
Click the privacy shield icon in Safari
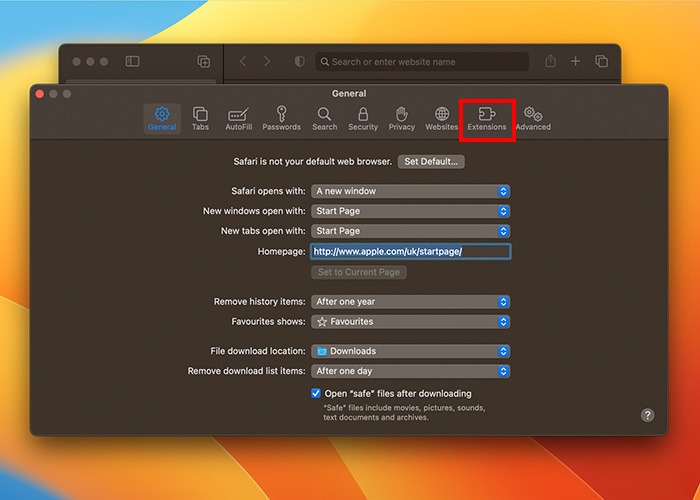coord(300,62)
